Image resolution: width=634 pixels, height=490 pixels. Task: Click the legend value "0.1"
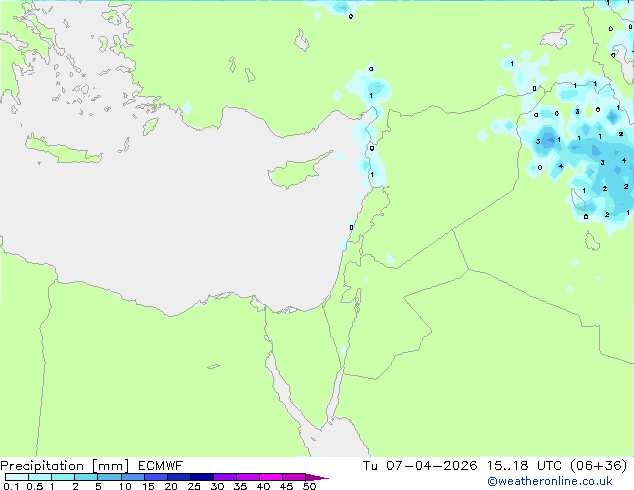(x=11, y=486)
